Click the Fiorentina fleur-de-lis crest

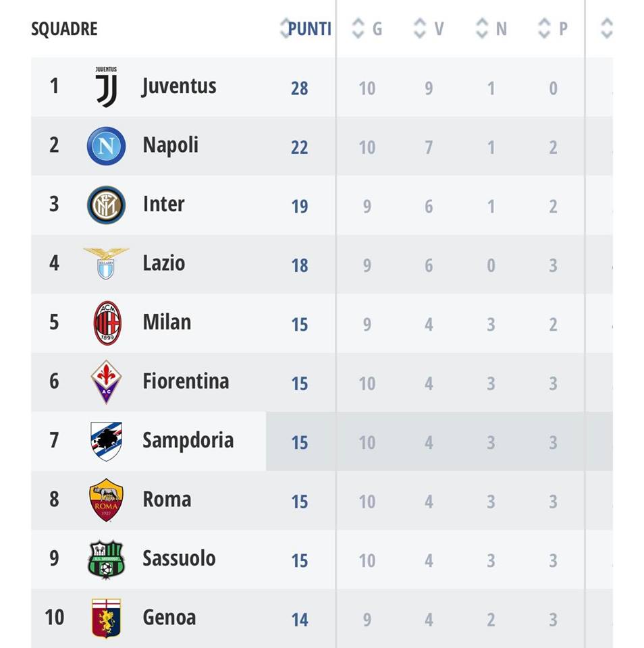[106, 382]
